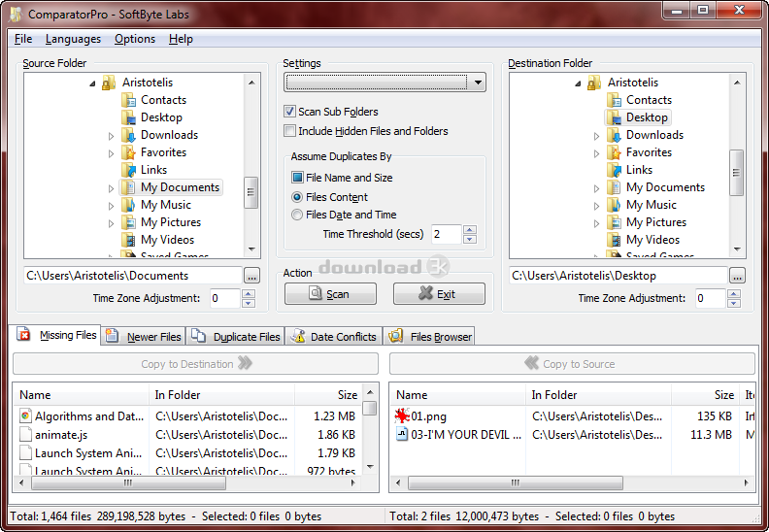The height and width of the screenshot is (532, 769).
Task: Click the Links folder icon in Destination tree
Action: point(614,170)
